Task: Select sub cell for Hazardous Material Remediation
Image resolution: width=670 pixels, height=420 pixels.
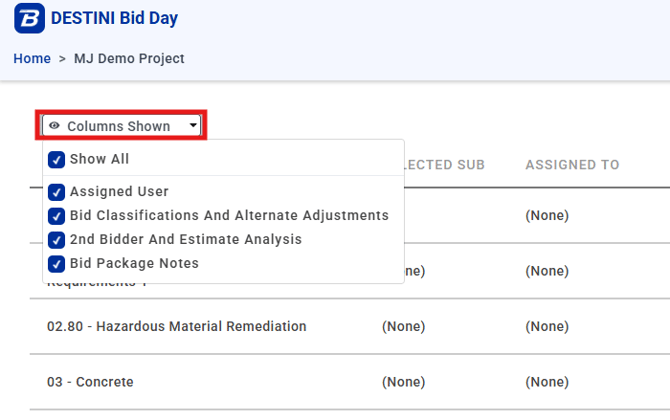Action: click(404, 326)
